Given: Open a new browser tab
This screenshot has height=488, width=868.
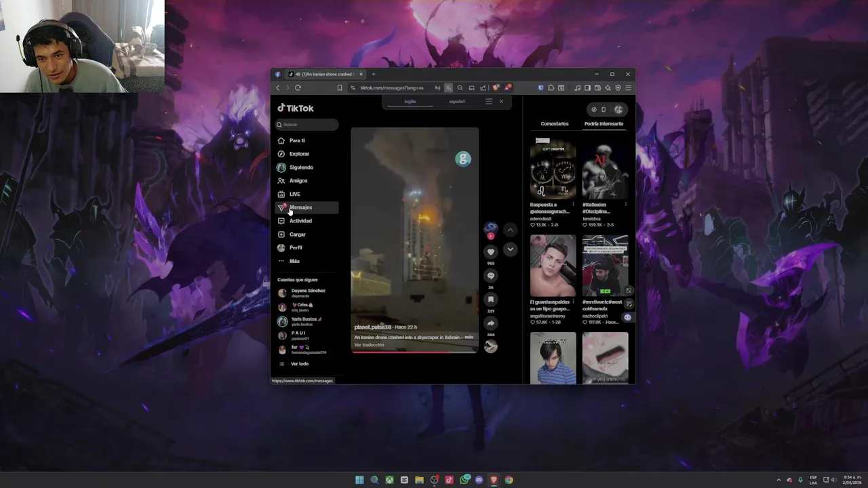Looking at the screenshot, I should [373, 74].
